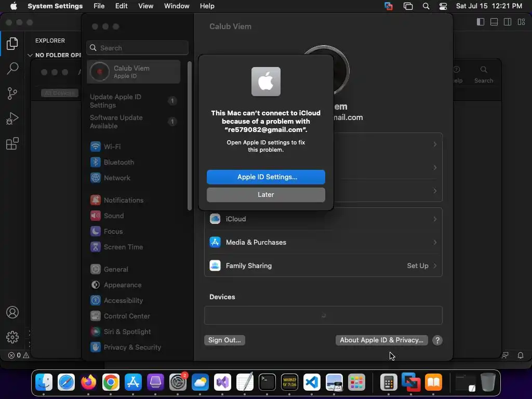
Task: Open Books from the Dock
Action: click(x=434, y=382)
